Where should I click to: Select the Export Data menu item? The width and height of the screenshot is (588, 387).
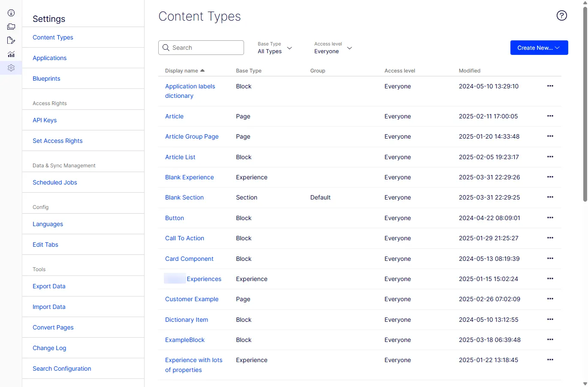pos(49,286)
